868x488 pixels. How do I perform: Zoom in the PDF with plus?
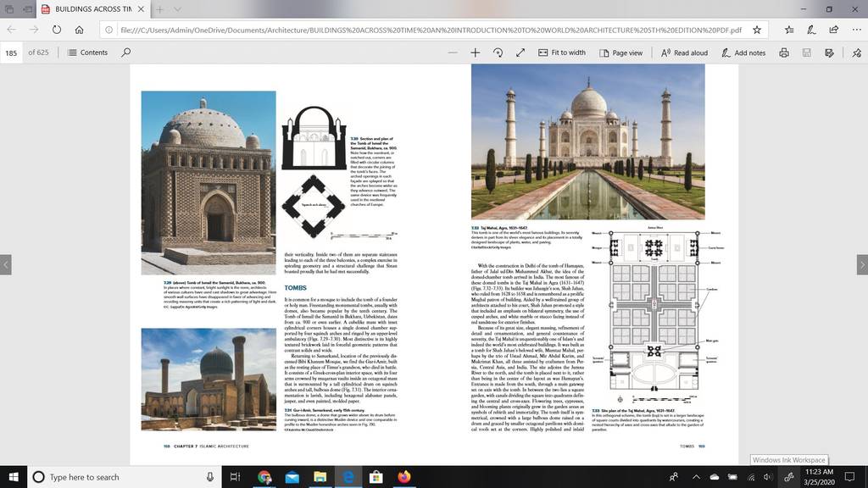pos(475,53)
